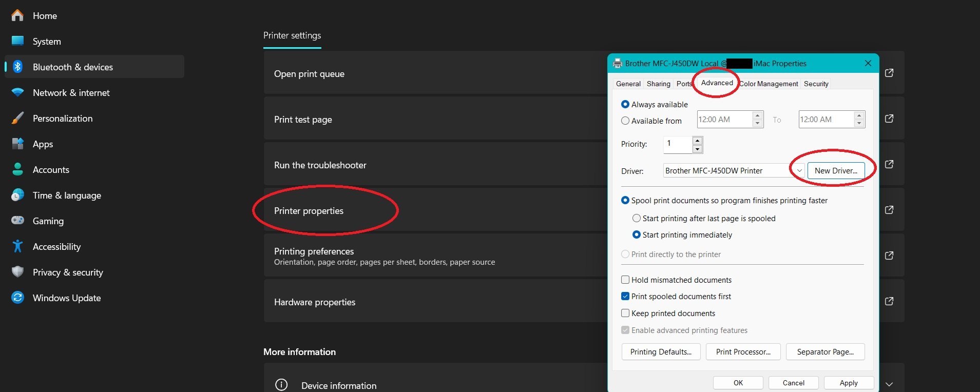Open Privacy & security settings

[94, 272]
